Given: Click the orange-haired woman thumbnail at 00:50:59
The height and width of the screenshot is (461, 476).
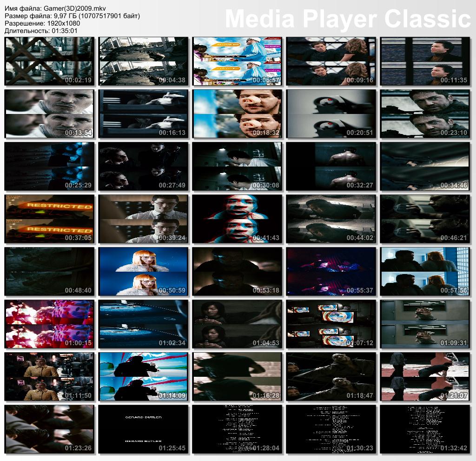Looking at the screenshot, I should click(143, 271).
